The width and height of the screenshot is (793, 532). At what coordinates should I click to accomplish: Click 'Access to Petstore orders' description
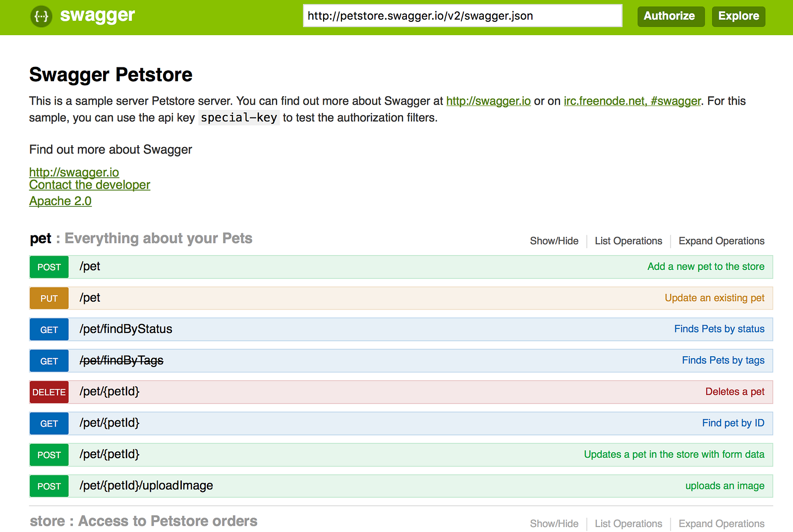pyautogui.click(x=168, y=521)
